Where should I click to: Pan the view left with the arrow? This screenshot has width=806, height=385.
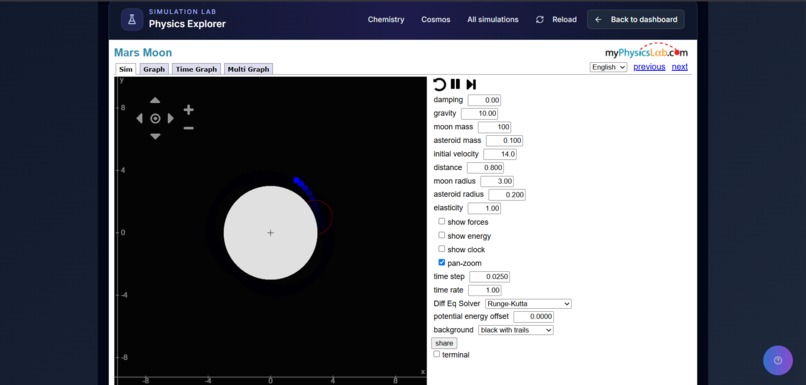click(x=139, y=118)
